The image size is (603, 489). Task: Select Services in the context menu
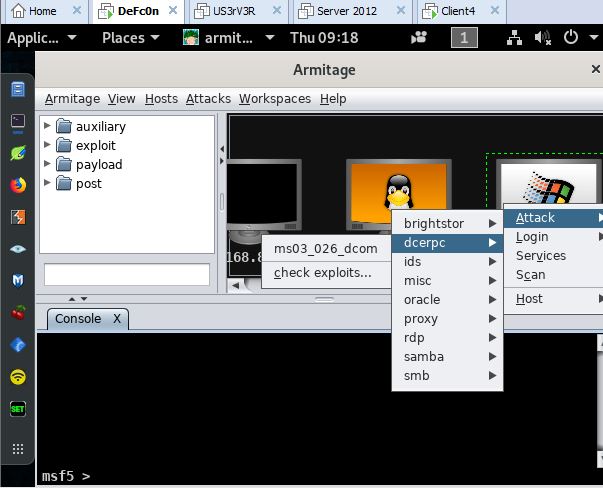point(553,256)
